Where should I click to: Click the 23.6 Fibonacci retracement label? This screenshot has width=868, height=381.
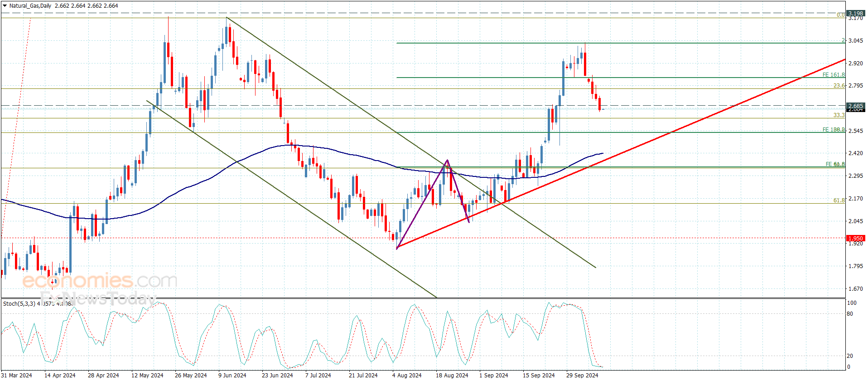(x=839, y=86)
